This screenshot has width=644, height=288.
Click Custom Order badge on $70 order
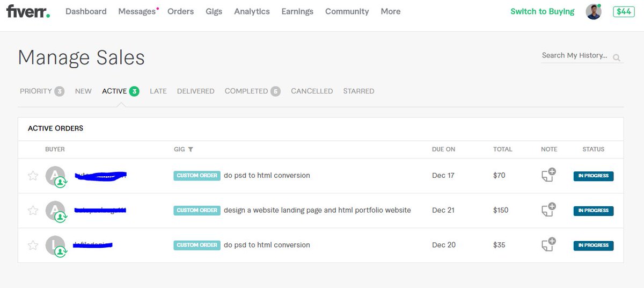point(197,176)
